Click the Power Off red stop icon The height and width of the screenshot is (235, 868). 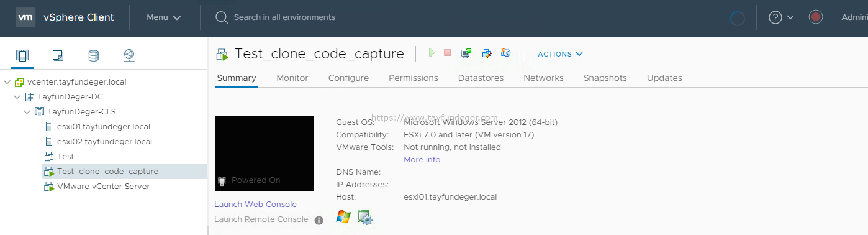(447, 53)
